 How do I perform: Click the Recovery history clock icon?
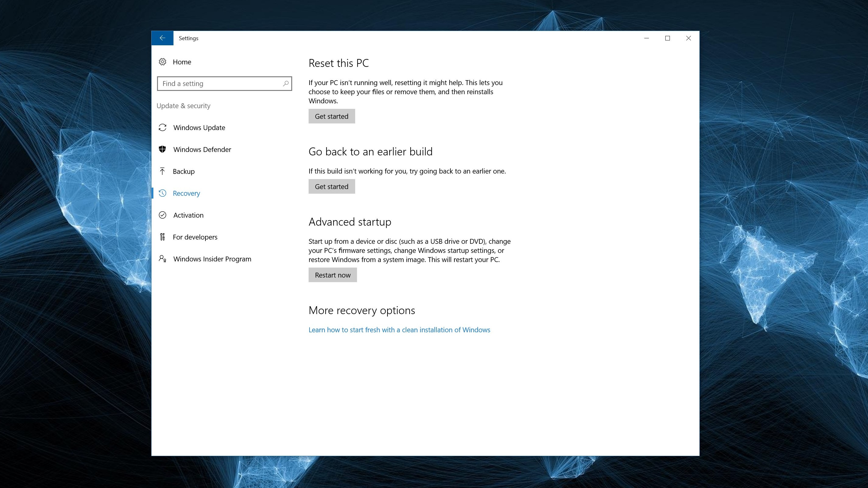click(163, 193)
